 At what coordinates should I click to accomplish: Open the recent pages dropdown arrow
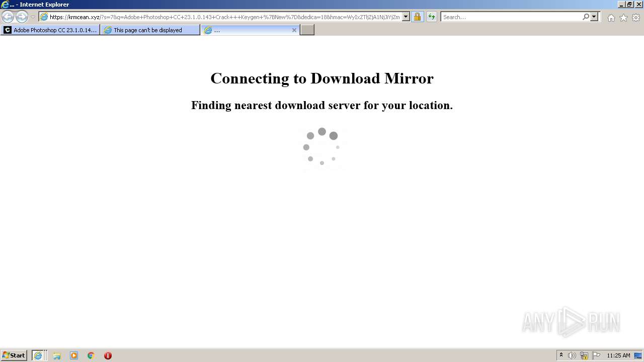pos(33,17)
